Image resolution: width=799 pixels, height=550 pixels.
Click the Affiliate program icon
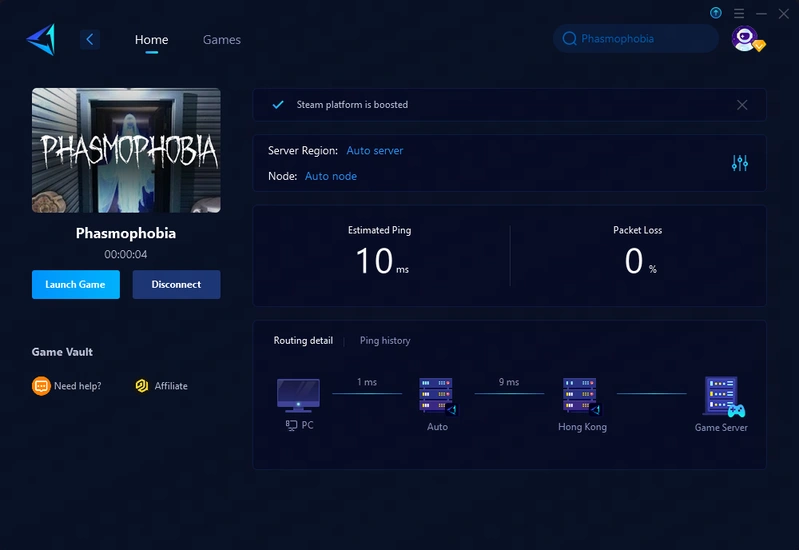click(142, 386)
